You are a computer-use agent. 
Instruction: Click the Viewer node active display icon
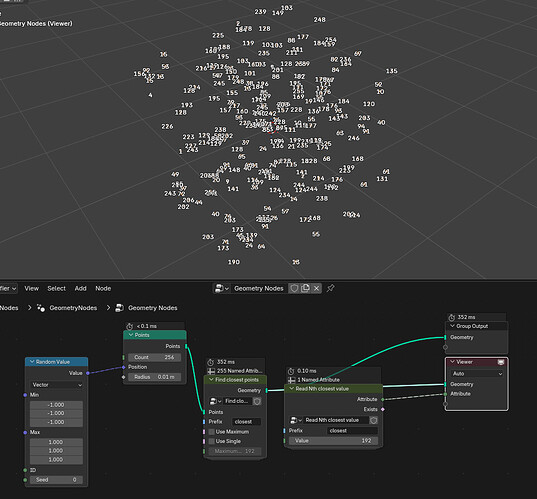pos(501,362)
